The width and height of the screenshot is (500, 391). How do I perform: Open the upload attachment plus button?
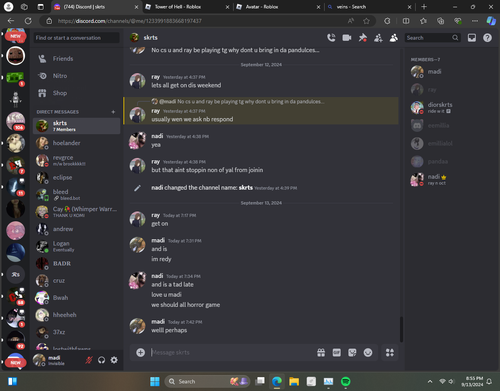coord(140,352)
